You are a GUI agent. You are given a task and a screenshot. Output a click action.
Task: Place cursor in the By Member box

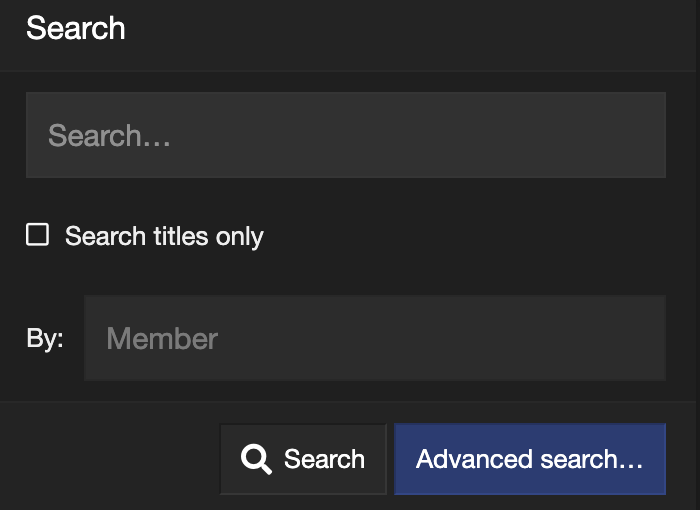374,338
